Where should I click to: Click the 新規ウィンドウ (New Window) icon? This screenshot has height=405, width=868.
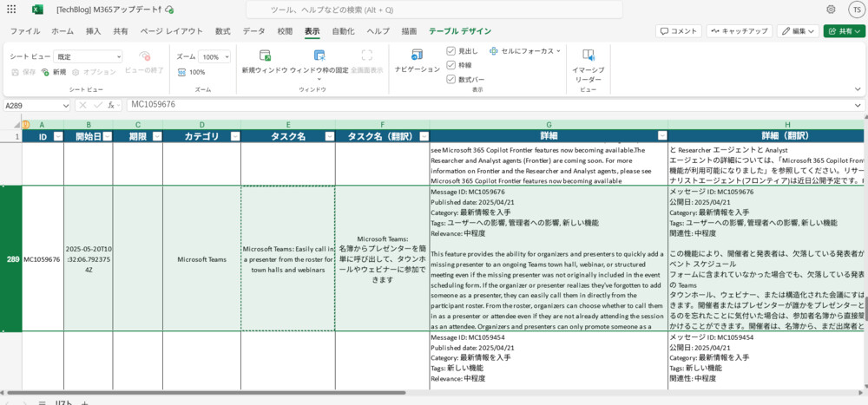click(x=264, y=55)
